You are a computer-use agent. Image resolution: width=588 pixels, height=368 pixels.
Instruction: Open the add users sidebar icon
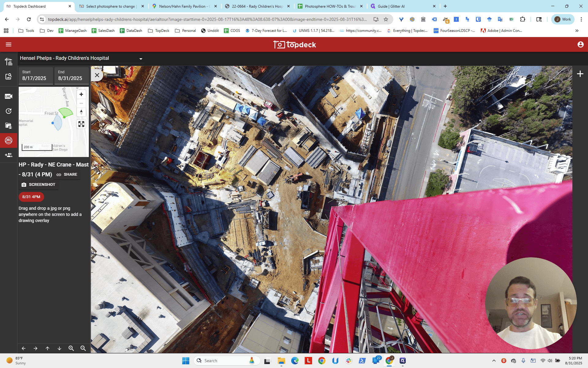[x=9, y=155]
